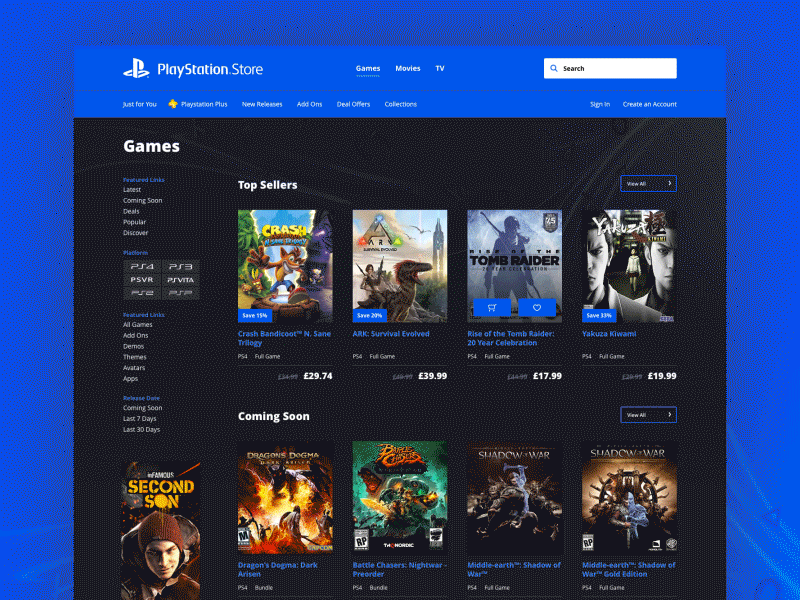Click Save 20% badge on ARK
The width and height of the screenshot is (800, 600).
(369, 315)
